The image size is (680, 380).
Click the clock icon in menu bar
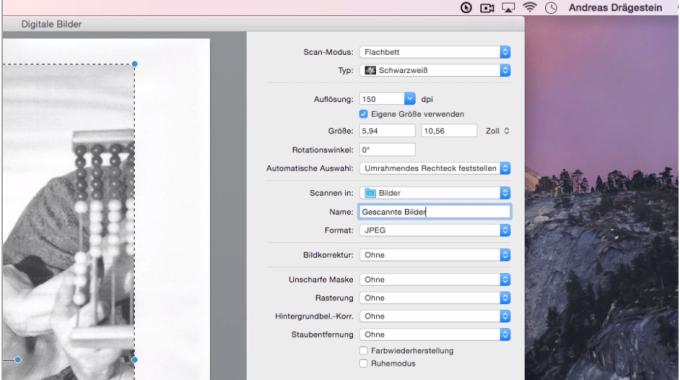click(x=551, y=7)
